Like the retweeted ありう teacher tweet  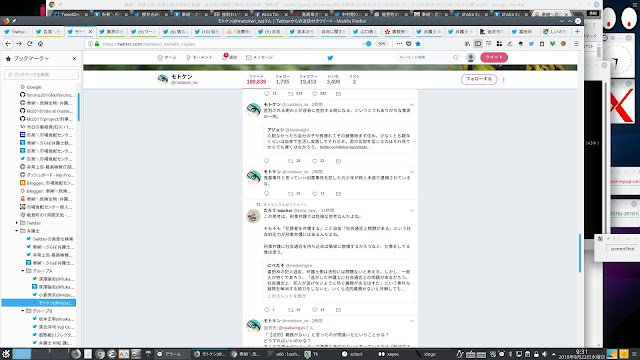click(x=315, y=310)
